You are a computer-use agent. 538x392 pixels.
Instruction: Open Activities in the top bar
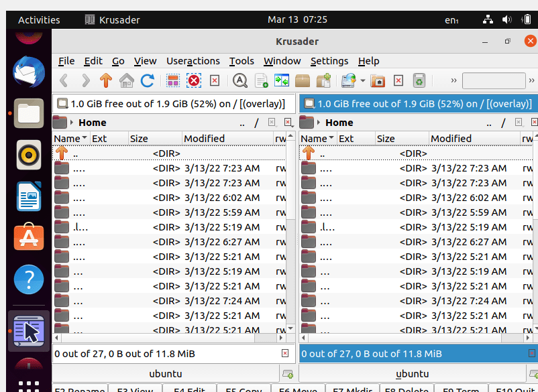click(39, 20)
